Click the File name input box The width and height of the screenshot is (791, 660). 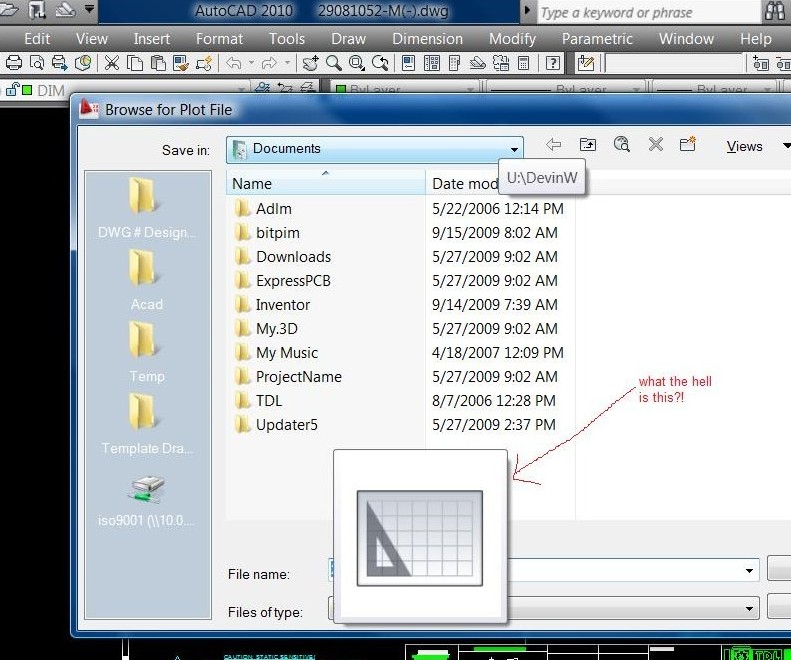tap(544, 570)
